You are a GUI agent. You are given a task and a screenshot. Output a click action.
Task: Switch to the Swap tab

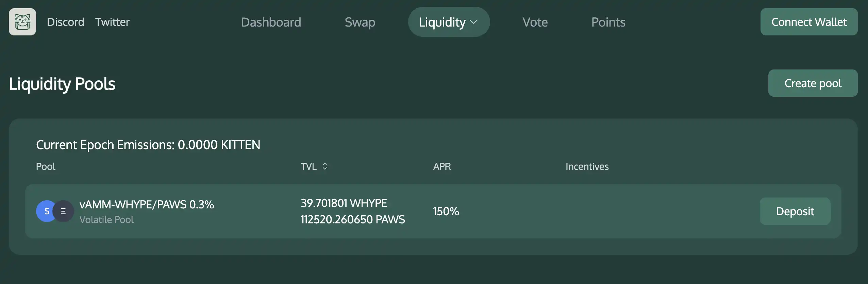pos(360,22)
